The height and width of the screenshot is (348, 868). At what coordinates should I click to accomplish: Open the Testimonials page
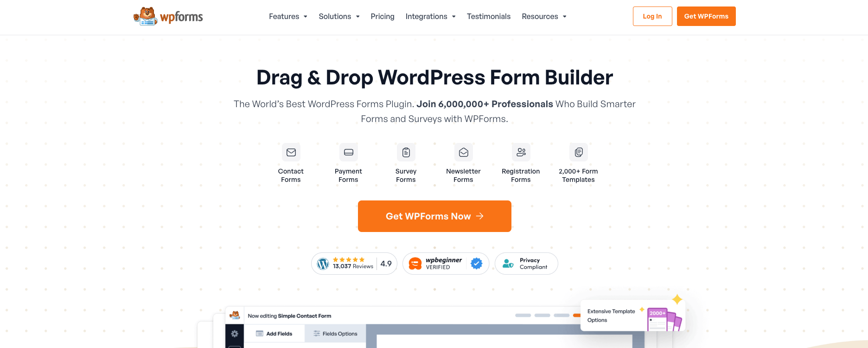(489, 16)
